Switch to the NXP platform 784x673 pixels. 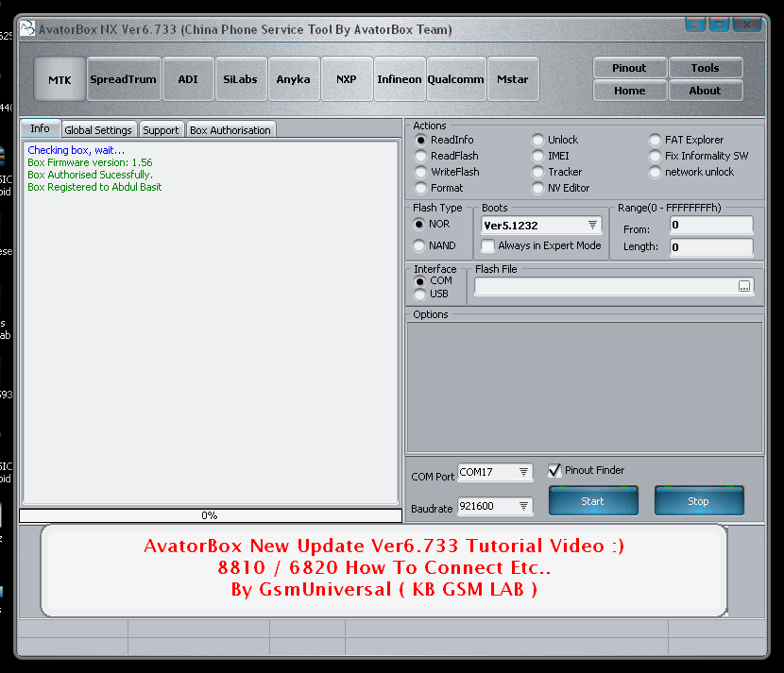click(x=347, y=79)
